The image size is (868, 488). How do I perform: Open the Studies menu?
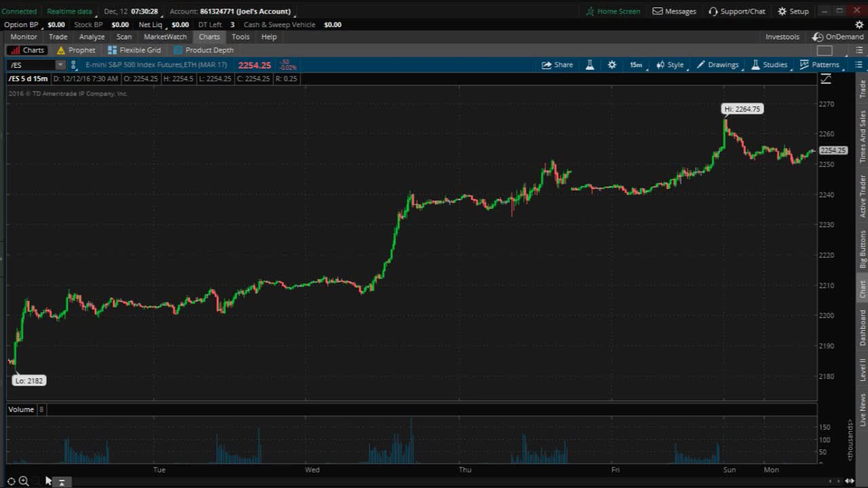(769, 65)
